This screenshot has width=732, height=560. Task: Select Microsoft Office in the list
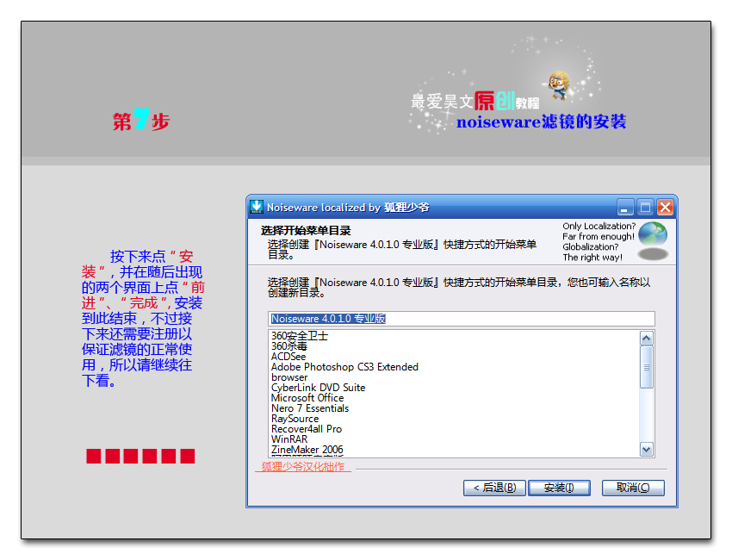click(x=307, y=398)
